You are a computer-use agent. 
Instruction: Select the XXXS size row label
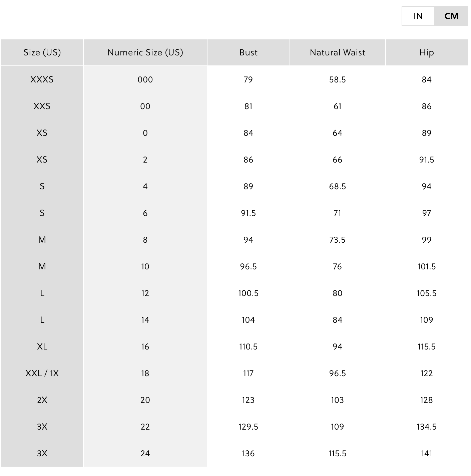click(42, 79)
